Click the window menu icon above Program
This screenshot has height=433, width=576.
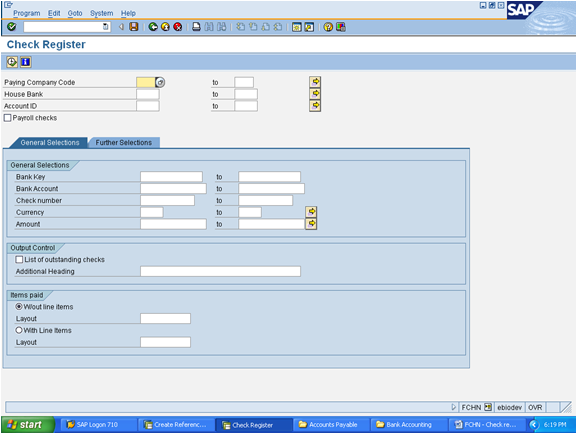click(x=8, y=4)
